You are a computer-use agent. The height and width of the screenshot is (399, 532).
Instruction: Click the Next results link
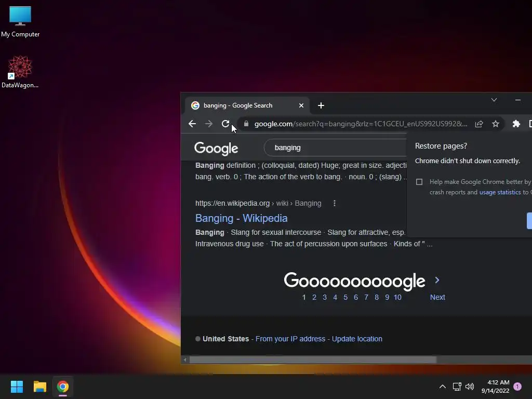(437, 297)
